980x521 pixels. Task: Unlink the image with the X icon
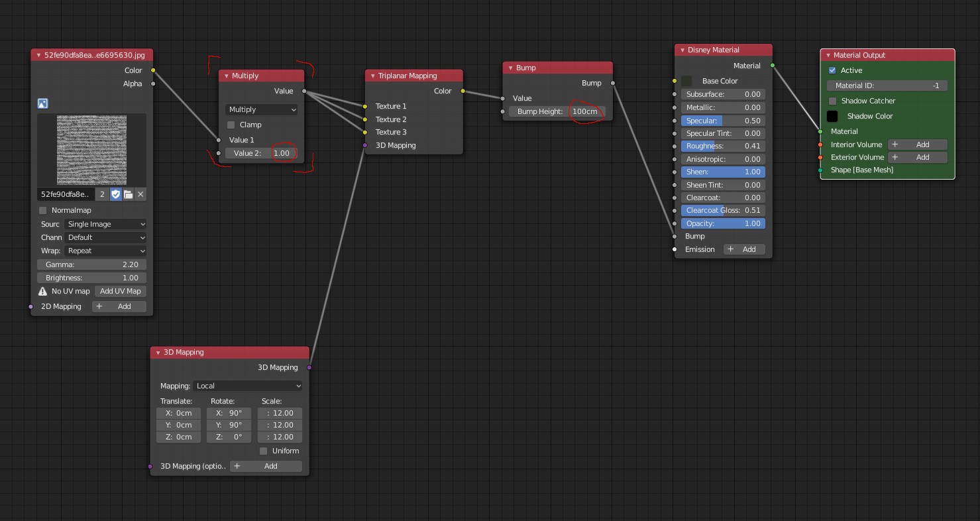[140, 194]
